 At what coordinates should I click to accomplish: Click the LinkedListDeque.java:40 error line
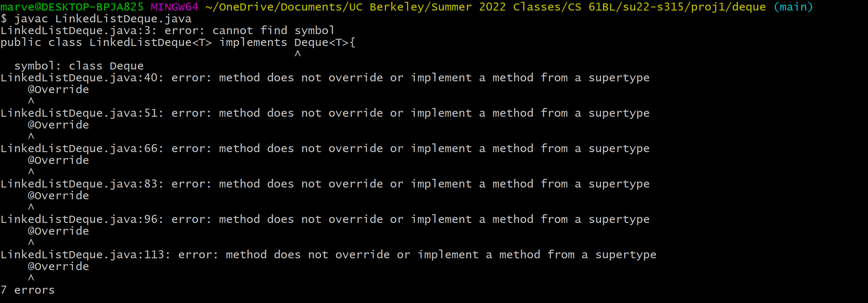[325, 78]
